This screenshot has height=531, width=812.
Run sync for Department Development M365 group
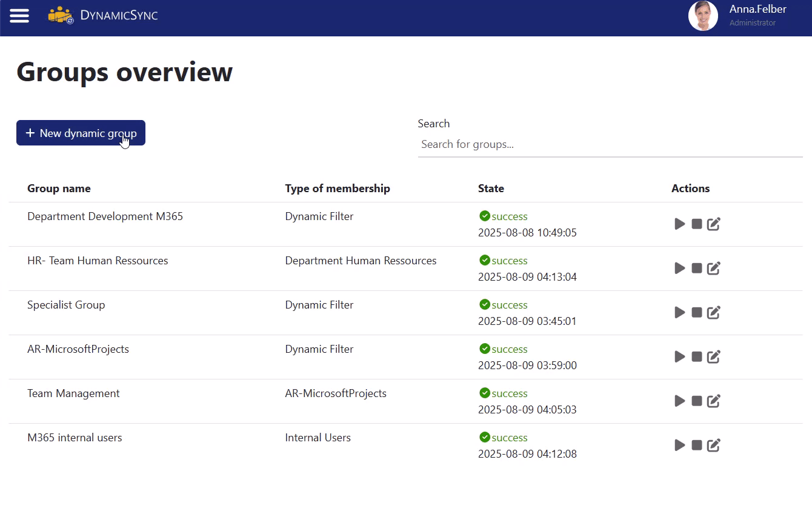click(679, 224)
